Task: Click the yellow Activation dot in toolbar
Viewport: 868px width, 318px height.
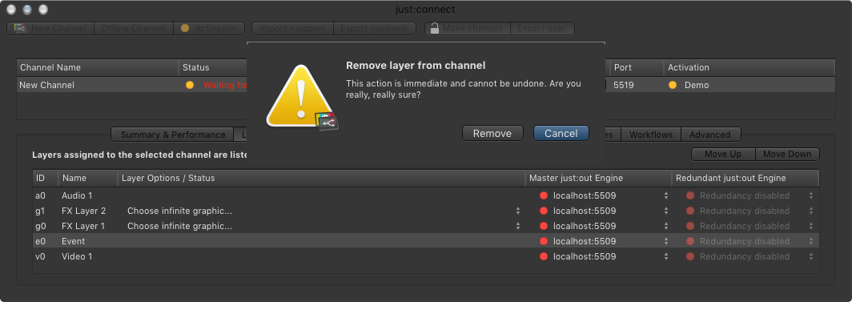Action: click(x=185, y=28)
